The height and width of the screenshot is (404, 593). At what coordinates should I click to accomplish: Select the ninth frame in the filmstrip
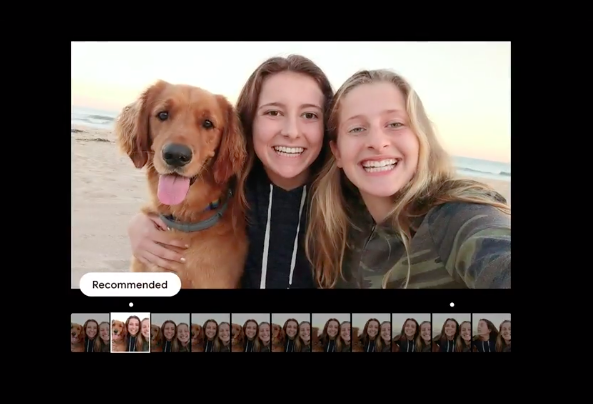coord(411,333)
